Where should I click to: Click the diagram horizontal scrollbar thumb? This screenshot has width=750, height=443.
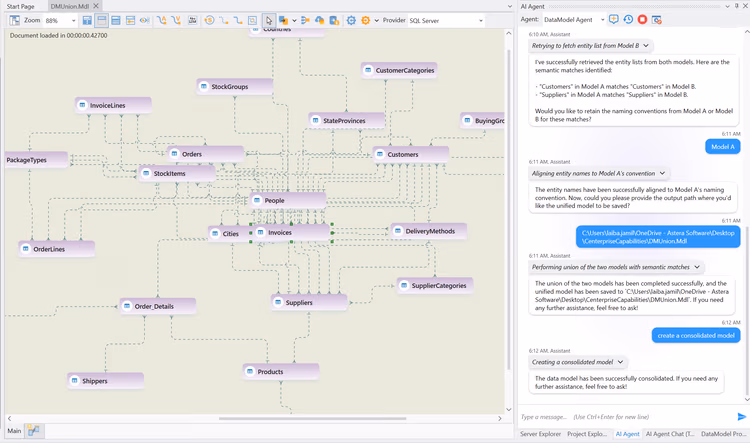pyautogui.click(x=312, y=419)
